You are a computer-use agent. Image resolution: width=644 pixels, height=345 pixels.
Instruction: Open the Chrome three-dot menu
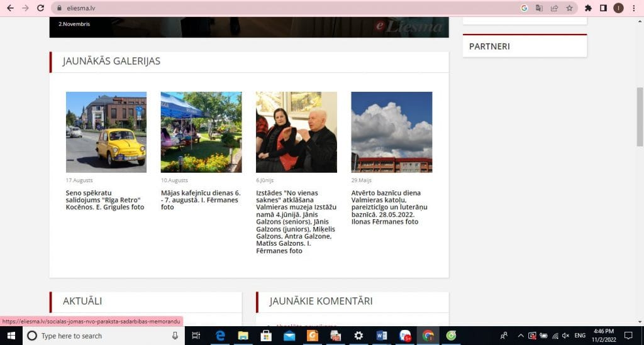pos(633,8)
